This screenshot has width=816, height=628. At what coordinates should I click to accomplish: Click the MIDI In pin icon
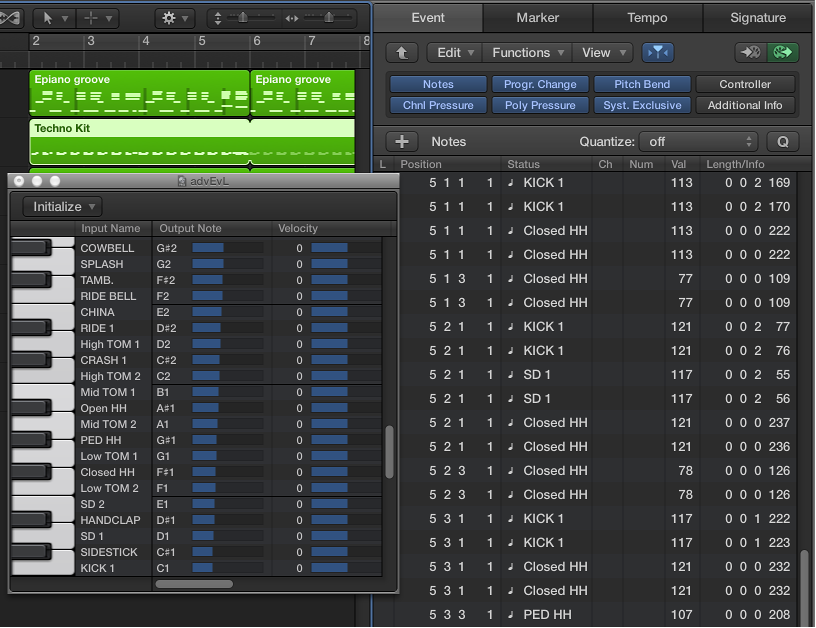749,52
